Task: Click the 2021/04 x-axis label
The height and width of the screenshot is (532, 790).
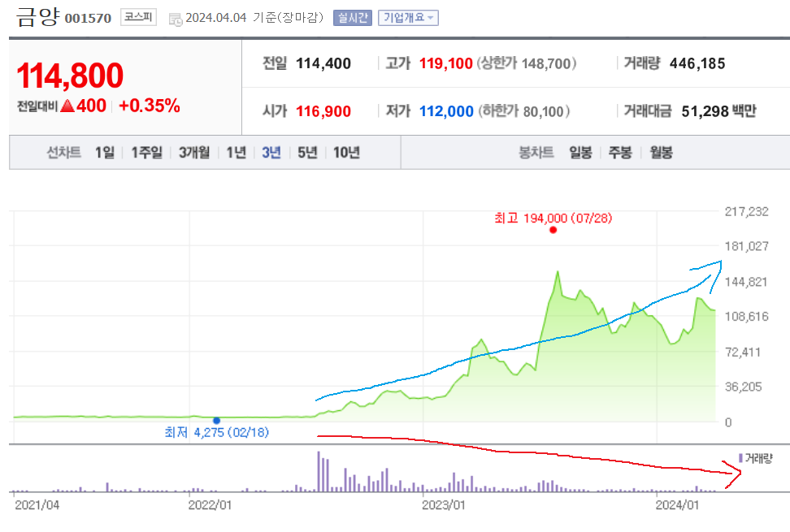Action: coord(37,505)
